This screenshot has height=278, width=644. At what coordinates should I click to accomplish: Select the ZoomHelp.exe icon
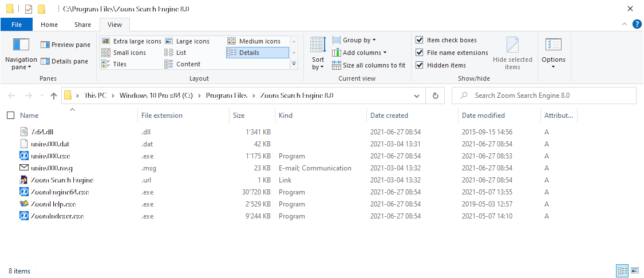point(24,204)
